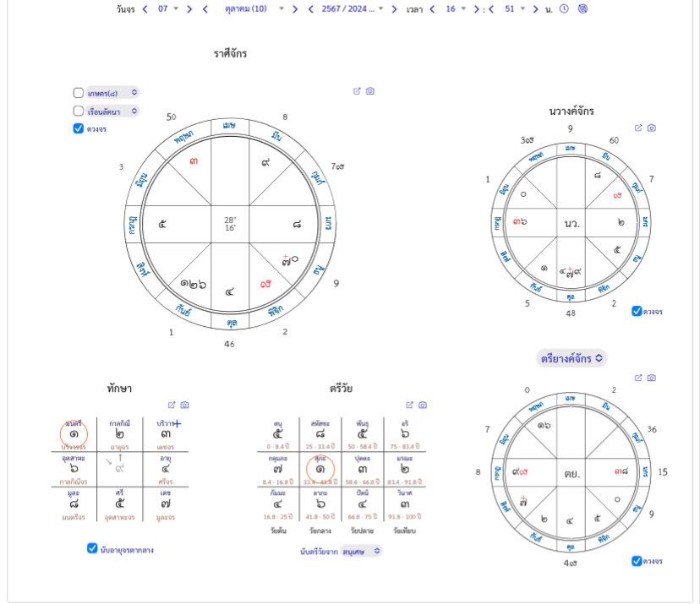Viewport: 700px width, 604px height.
Task: Open ตรียางค์จักร chart in external view
Action: [x=638, y=378]
